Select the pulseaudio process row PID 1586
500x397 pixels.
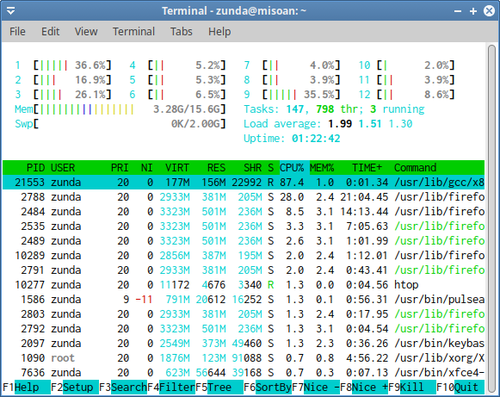coord(243,300)
